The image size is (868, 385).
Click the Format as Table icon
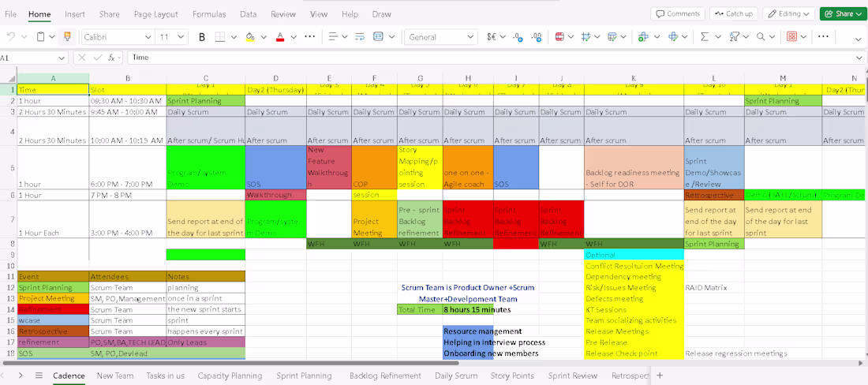(612, 37)
